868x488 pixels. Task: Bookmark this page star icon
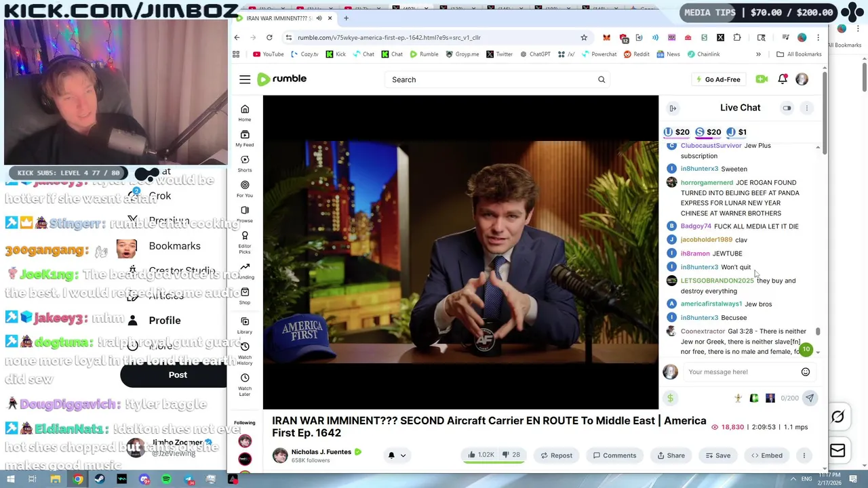584,37
